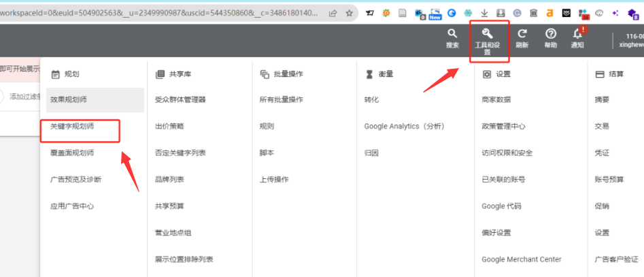Image resolution: width=644 pixels, height=277 pixels.
Task: Open Google Merchant Center link
Action: click(521, 259)
